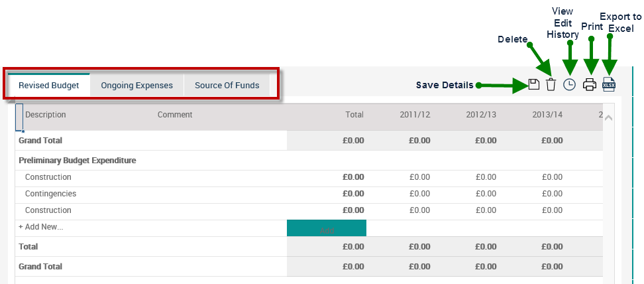Screen dimensions: 644x284
Task: Click the Save Details floppy disk icon
Action: click(533, 84)
